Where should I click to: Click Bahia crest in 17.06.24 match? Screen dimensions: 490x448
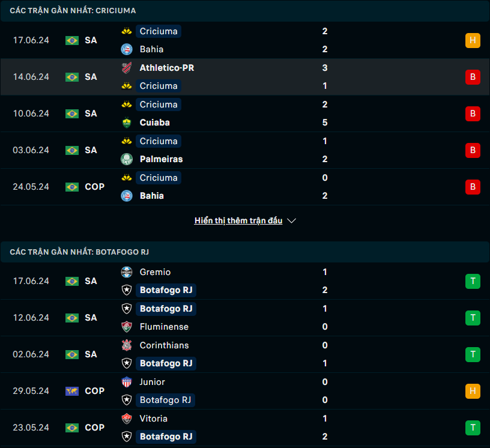pos(127,49)
